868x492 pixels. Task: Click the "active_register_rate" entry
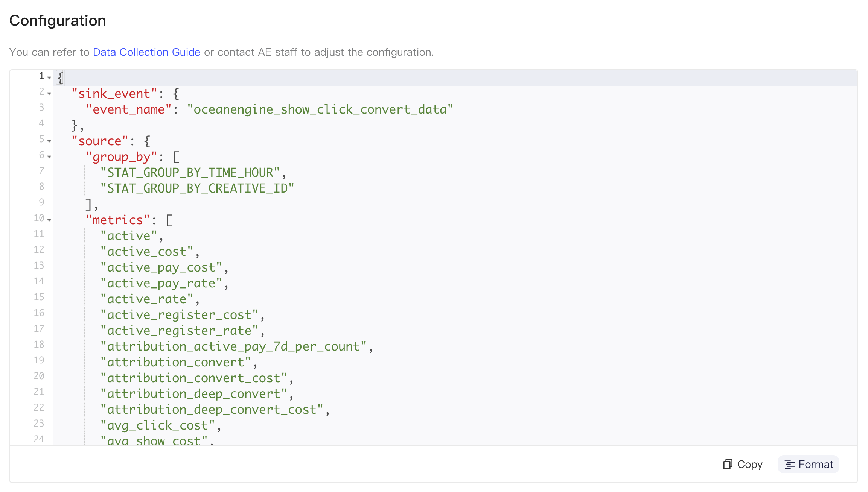(179, 331)
